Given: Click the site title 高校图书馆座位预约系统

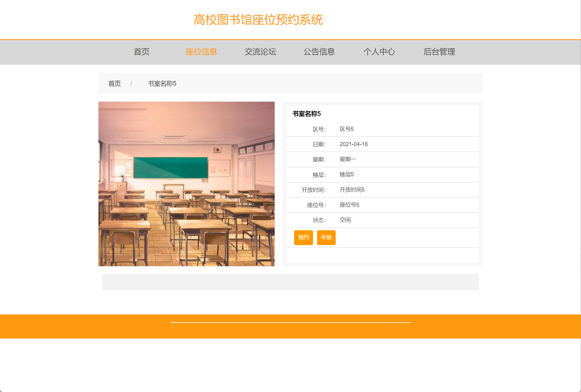Looking at the screenshot, I should coord(258,20).
